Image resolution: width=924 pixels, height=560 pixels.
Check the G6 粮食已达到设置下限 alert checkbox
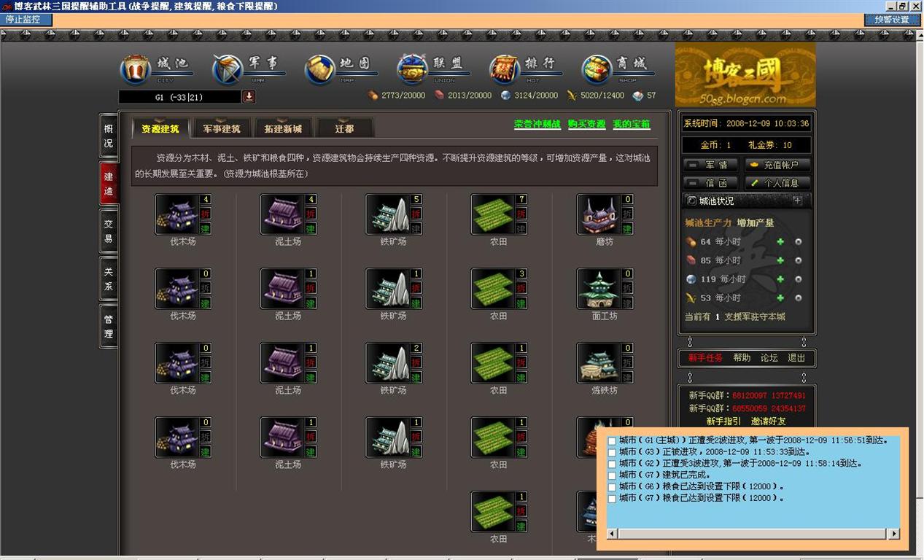[612, 487]
